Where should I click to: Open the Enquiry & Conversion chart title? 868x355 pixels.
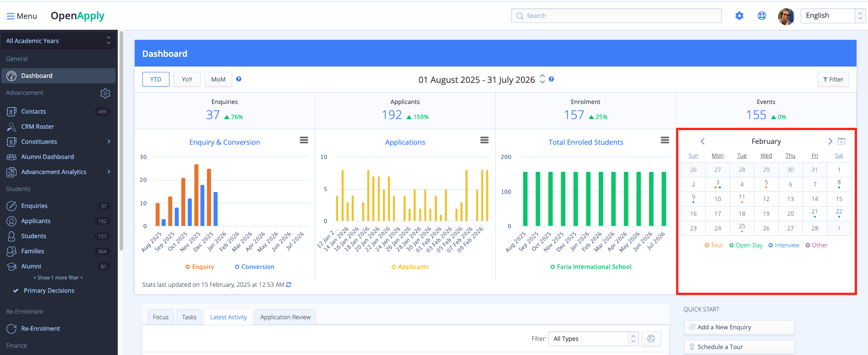pyautogui.click(x=224, y=142)
